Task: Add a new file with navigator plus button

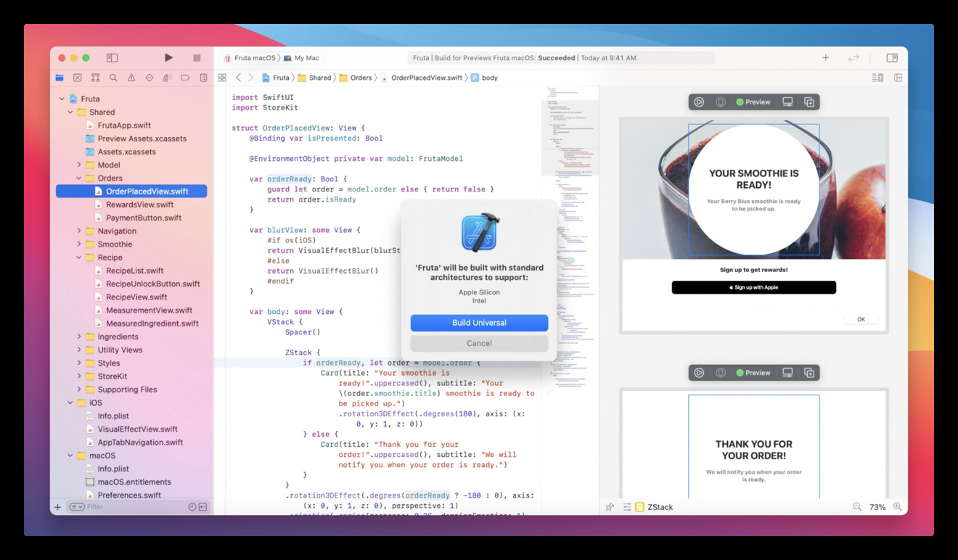Action: (x=57, y=507)
